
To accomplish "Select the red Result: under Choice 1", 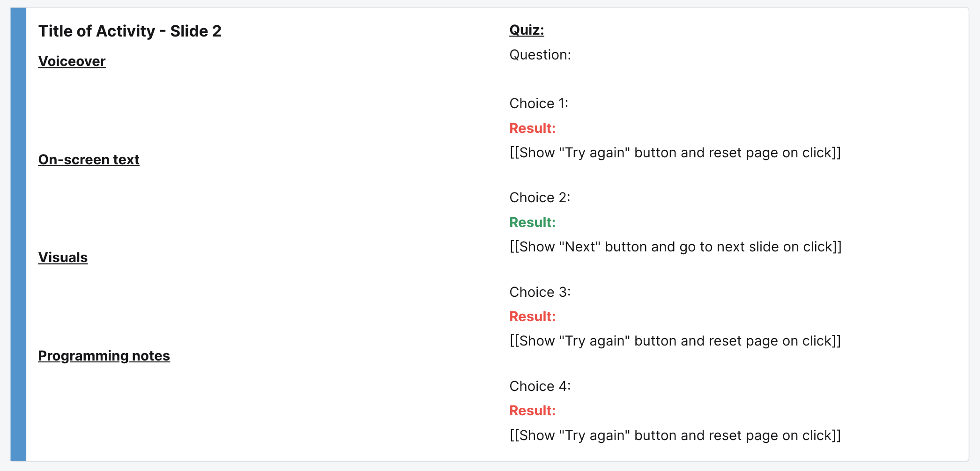I will pyautogui.click(x=532, y=128).
